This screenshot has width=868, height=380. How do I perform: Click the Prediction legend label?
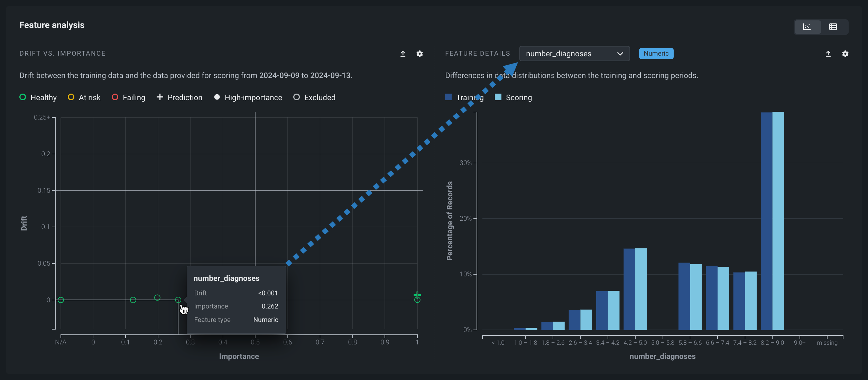pyautogui.click(x=185, y=97)
